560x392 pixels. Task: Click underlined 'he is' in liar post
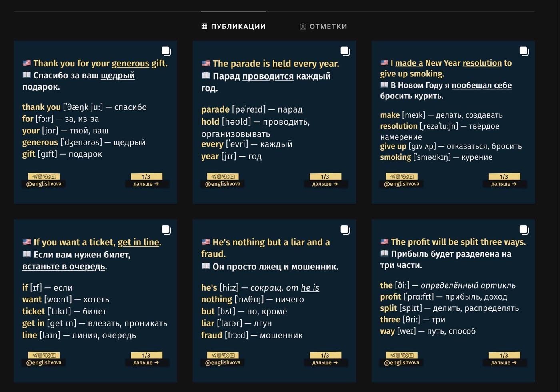tap(310, 287)
